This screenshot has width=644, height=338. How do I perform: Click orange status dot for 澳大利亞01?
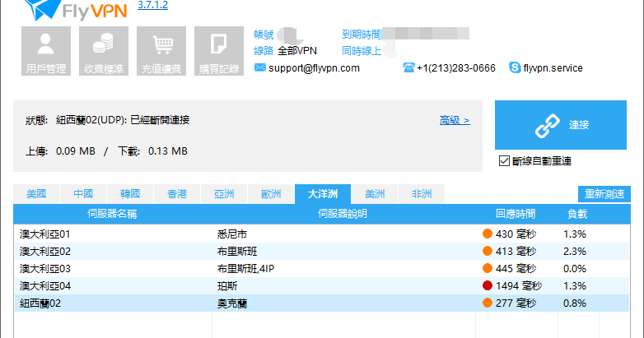click(487, 234)
